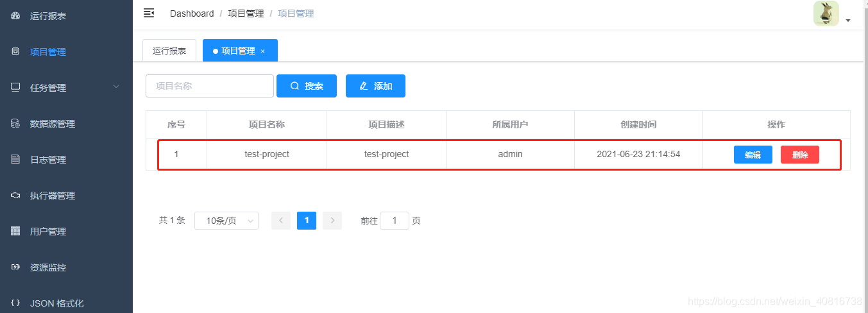Image resolution: width=868 pixels, height=313 pixels.
Task: Click the 共 1 条 total count text
Action: [x=172, y=221]
